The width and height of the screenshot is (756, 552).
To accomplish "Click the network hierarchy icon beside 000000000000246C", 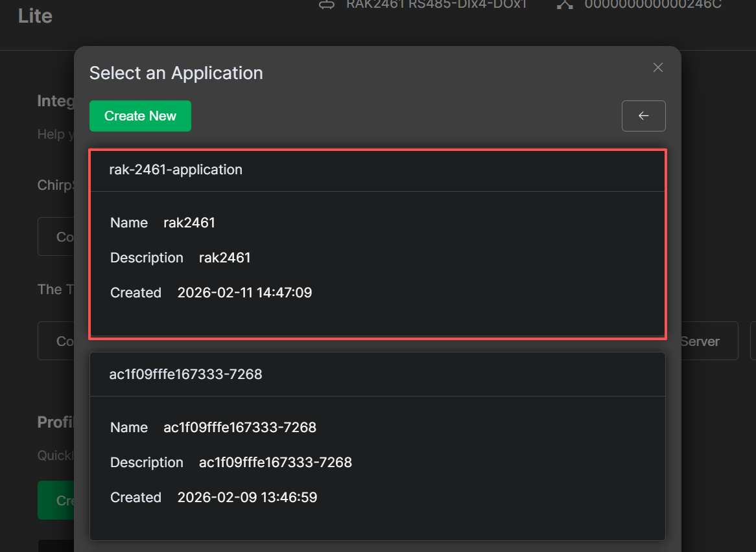I will click(x=563, y=4).
